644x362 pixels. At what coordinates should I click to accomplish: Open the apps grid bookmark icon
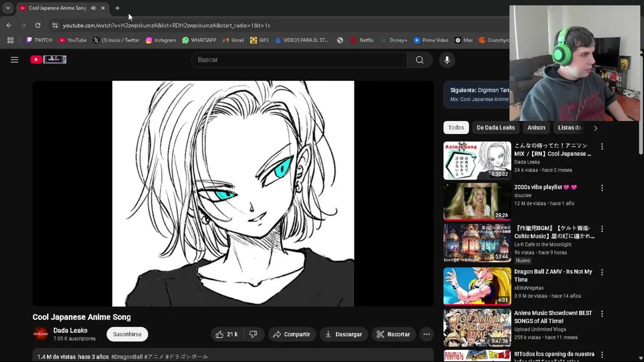click(10, 40)
